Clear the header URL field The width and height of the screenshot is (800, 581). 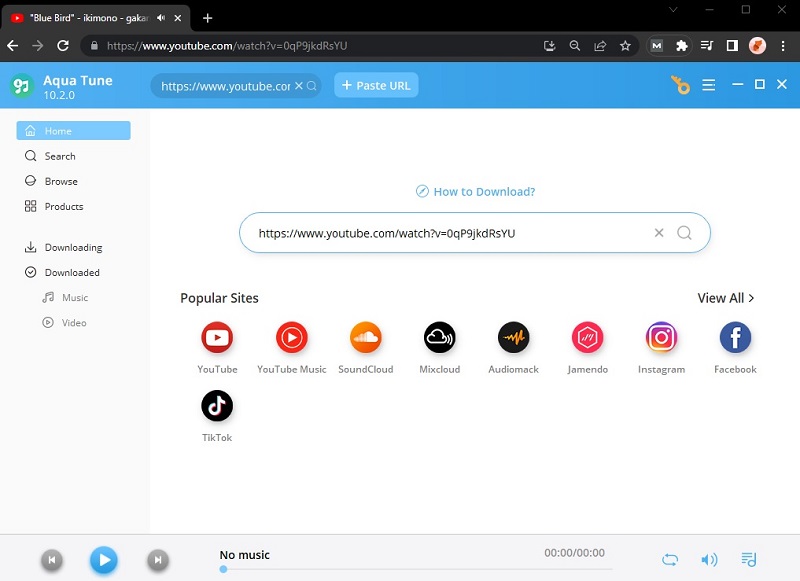tap(299, 86)
